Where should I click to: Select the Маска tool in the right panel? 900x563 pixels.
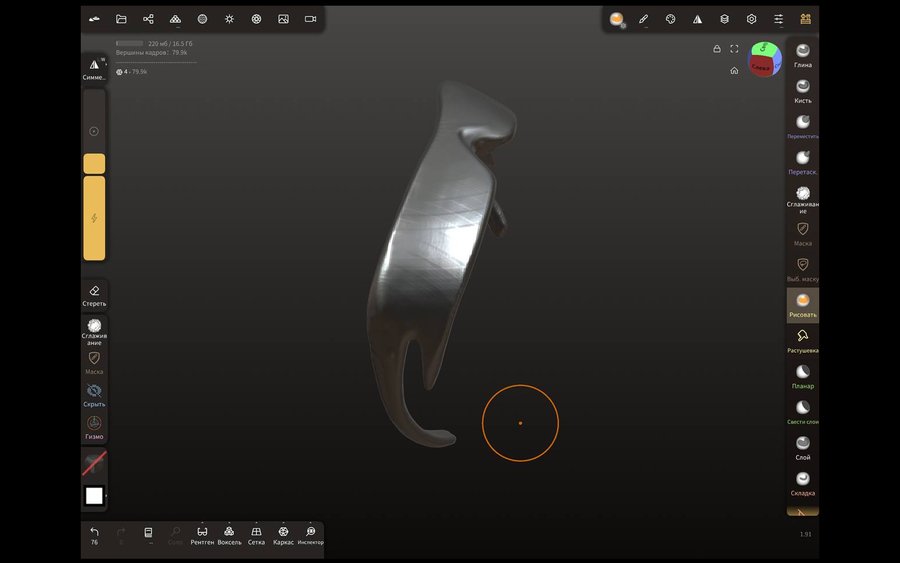click(x=802, y=234)
